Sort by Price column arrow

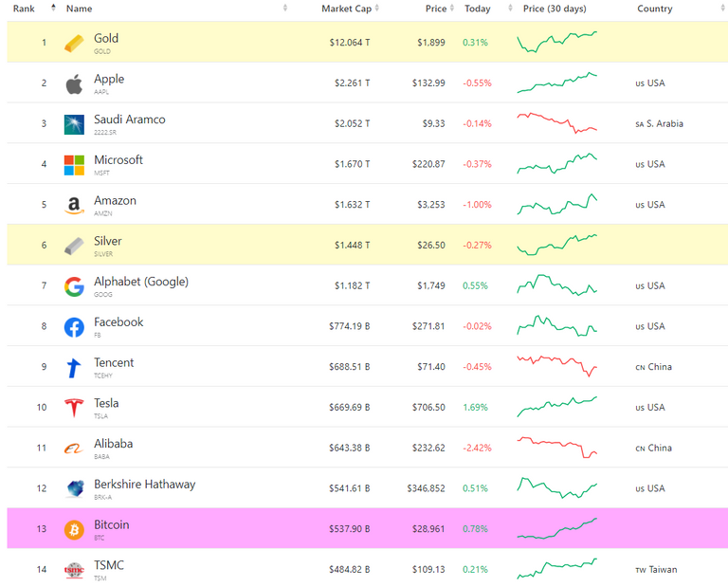coord(452,8)
